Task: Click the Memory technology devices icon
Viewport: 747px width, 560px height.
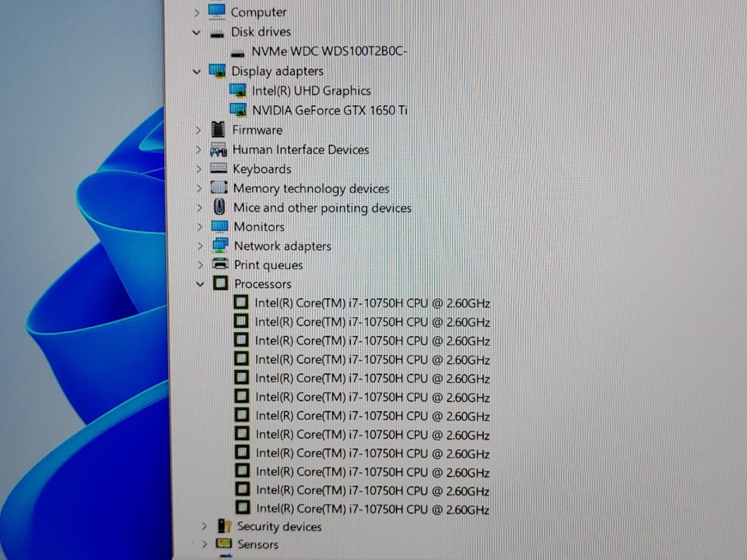Action: coord(219,188)
